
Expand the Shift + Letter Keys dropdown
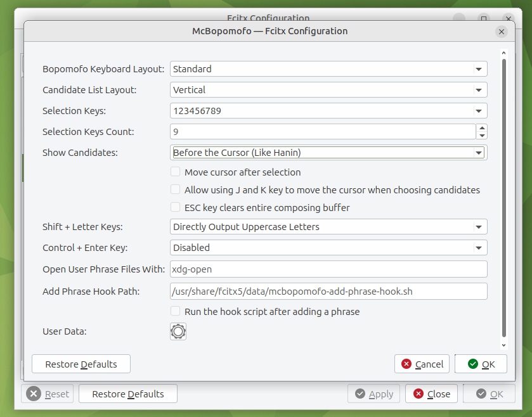click(328, 227)
